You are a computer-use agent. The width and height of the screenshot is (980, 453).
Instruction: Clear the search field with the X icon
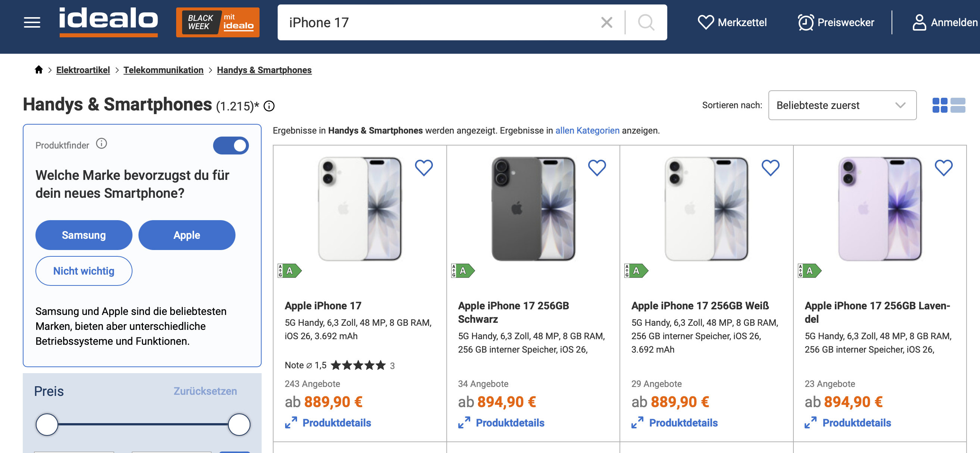tap(606, 22)
